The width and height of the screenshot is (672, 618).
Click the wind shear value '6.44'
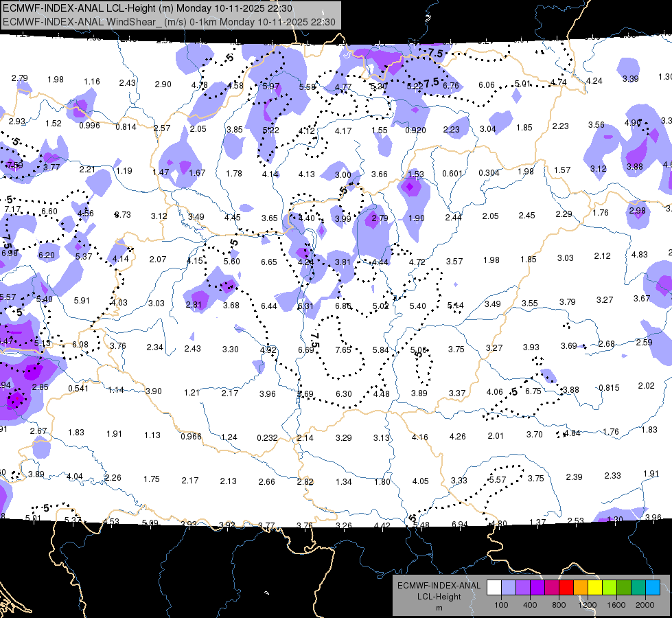click(x=268, y=306)
